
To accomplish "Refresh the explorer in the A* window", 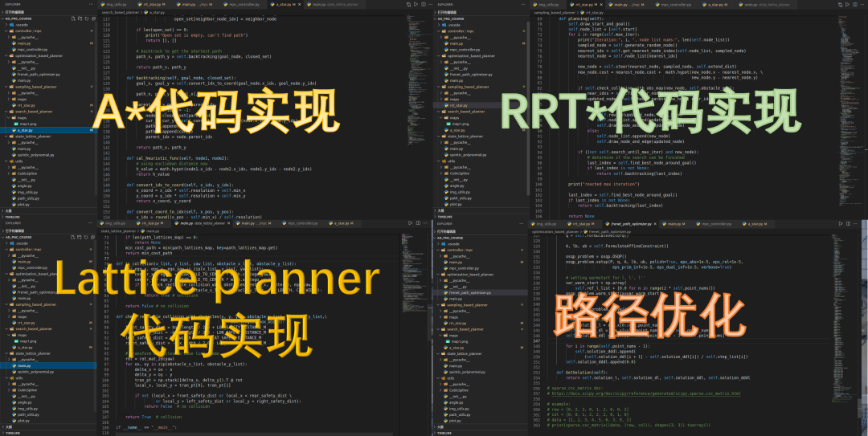I will click(86, 18).
